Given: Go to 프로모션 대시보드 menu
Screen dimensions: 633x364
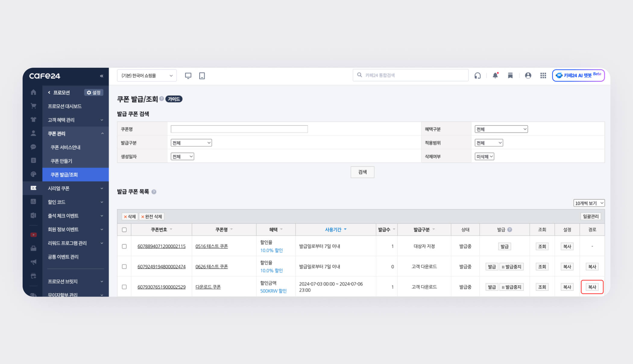Looking at the screenshot, I should [65, 106].
